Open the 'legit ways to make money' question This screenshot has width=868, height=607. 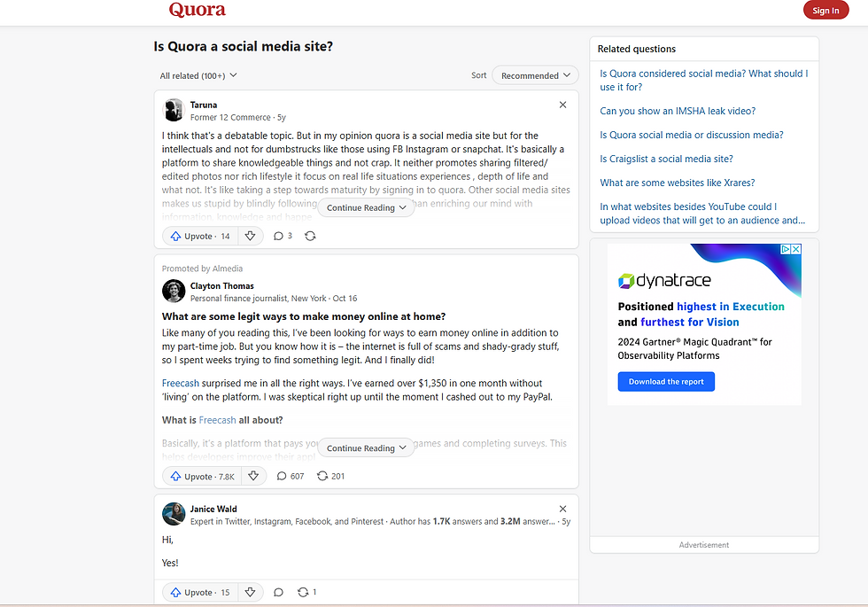[303, 316]
